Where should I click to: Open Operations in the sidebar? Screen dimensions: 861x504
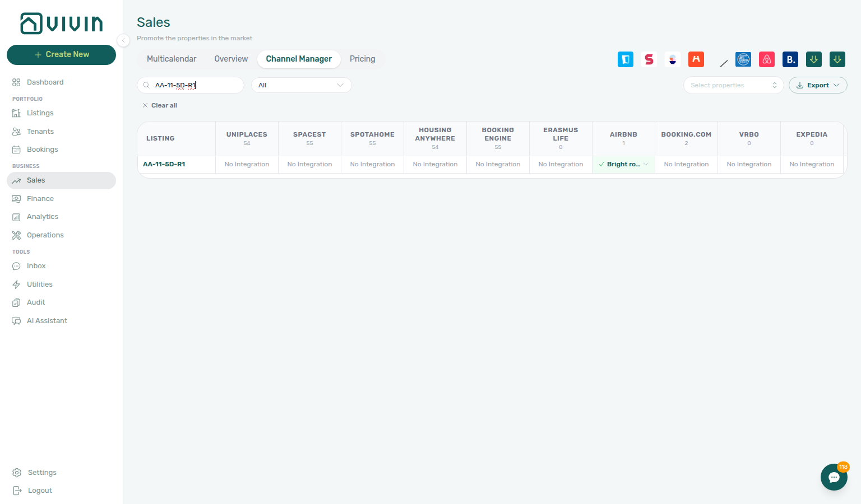[61, 235]
